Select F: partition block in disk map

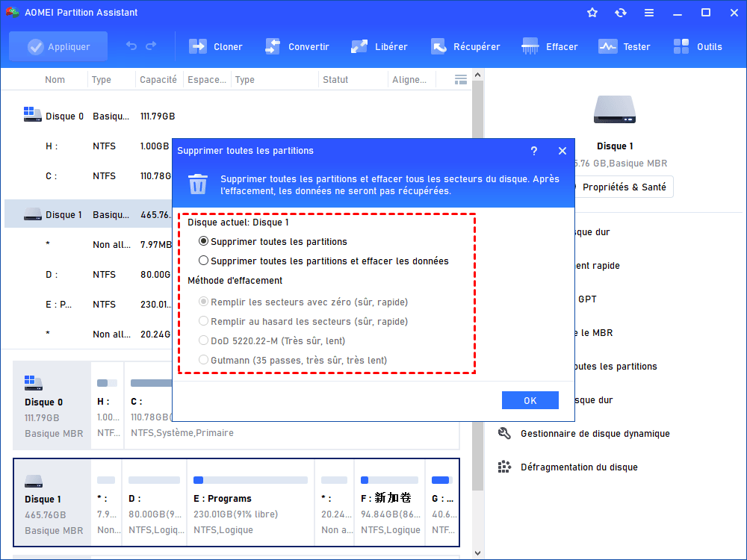click(389, 503)
